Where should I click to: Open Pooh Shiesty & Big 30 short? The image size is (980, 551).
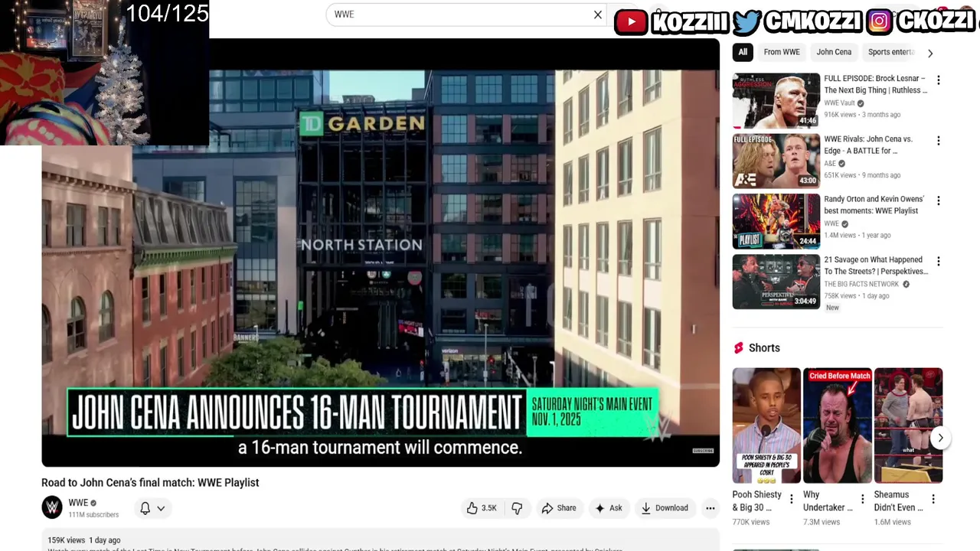tap(766, 425)
